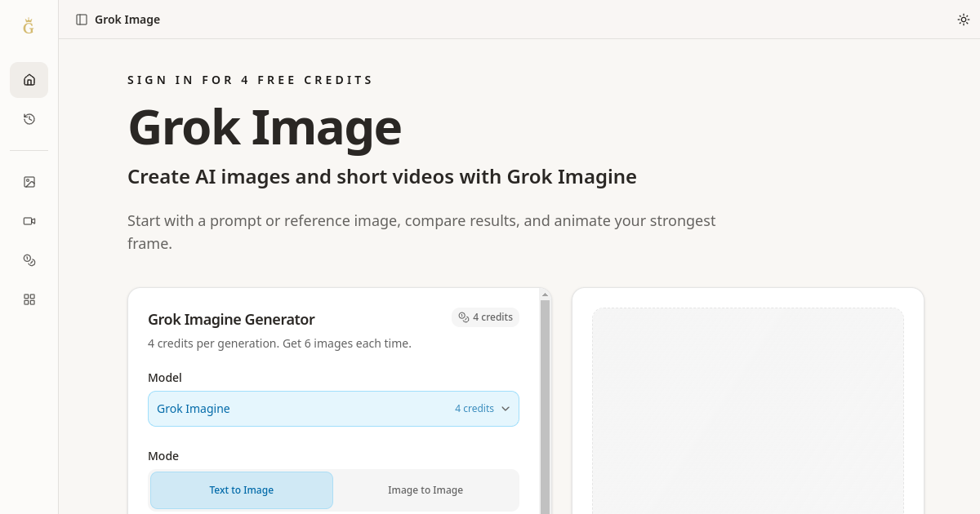Open the Home icon in sidebar

tap(29, 80)
